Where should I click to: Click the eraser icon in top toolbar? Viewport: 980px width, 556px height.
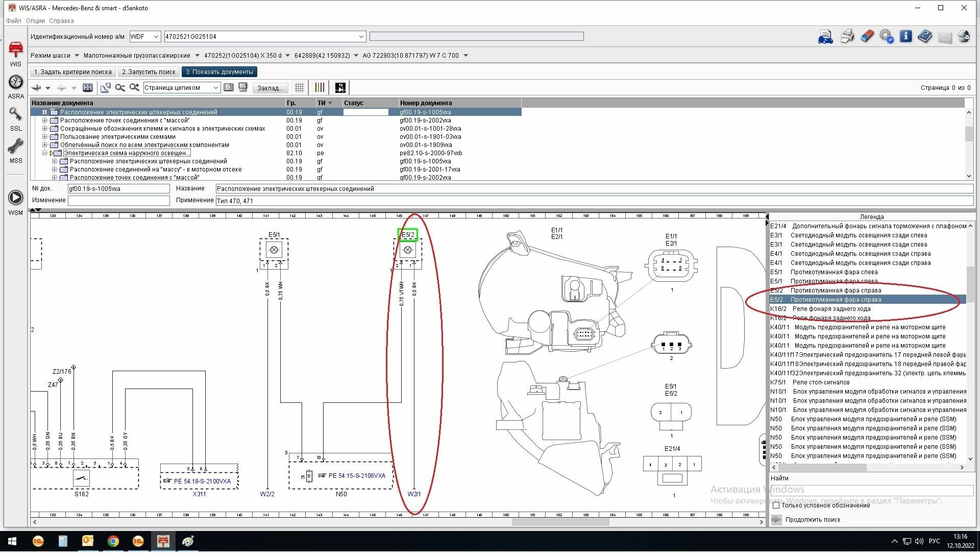867,36
